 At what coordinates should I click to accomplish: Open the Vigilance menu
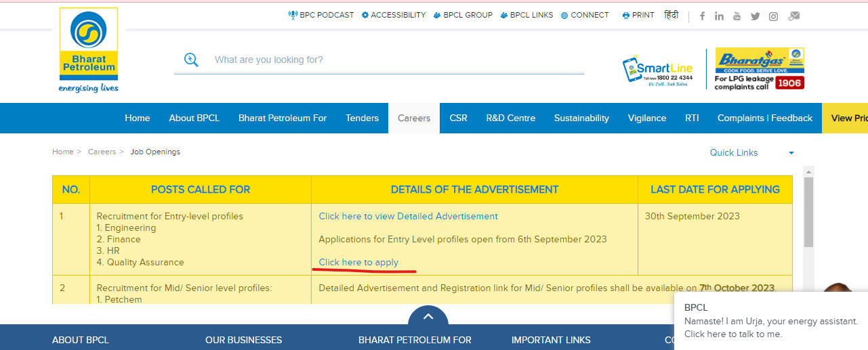click(x=647, y=118)
